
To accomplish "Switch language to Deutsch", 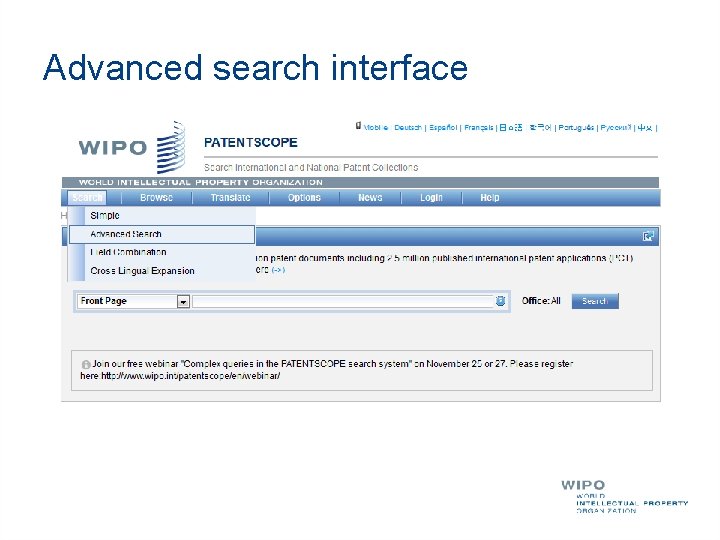I will [408, 128].
